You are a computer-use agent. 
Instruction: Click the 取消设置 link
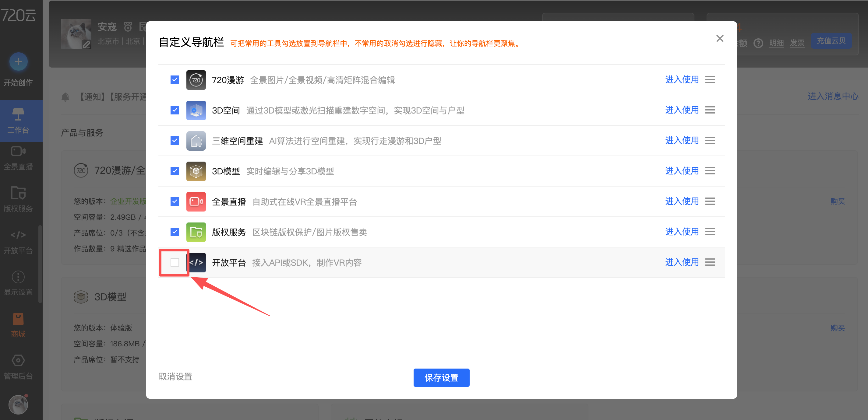click(x=175, y=376)
